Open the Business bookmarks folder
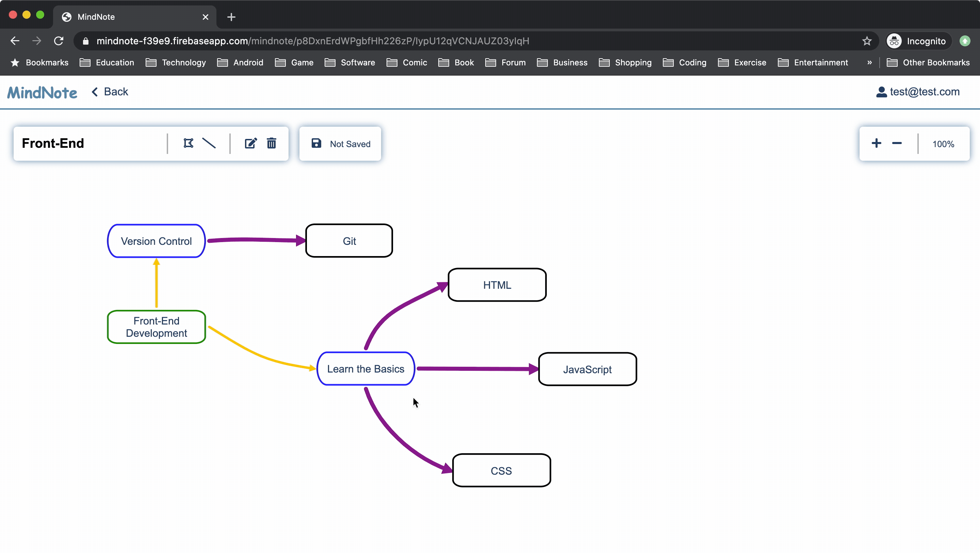 point(562,62)
